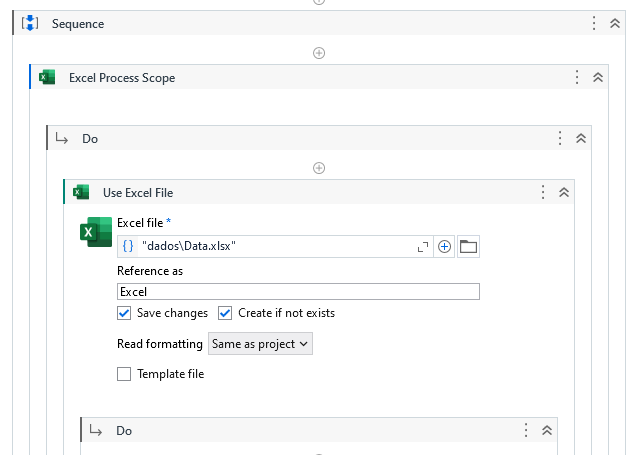Collapse the lower Do container
630x455 pixels.
[x=547, y=430]
